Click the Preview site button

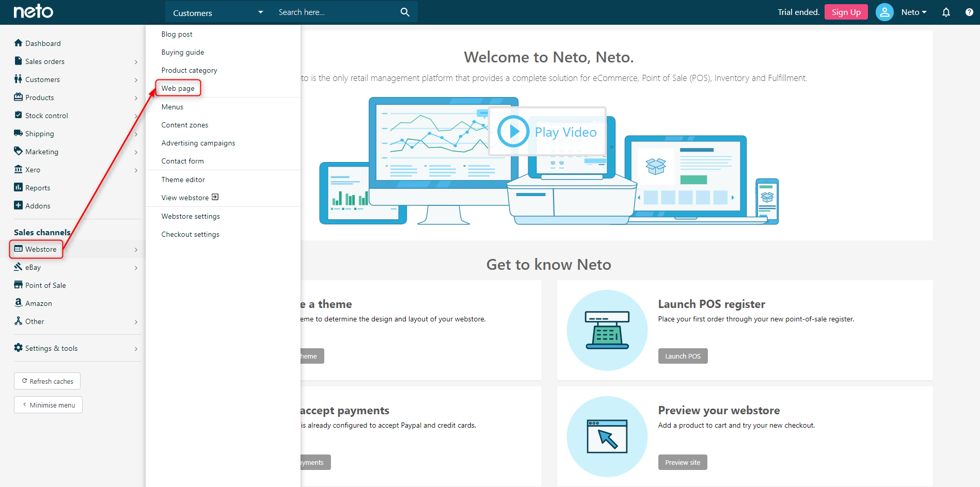coord(683,462)
